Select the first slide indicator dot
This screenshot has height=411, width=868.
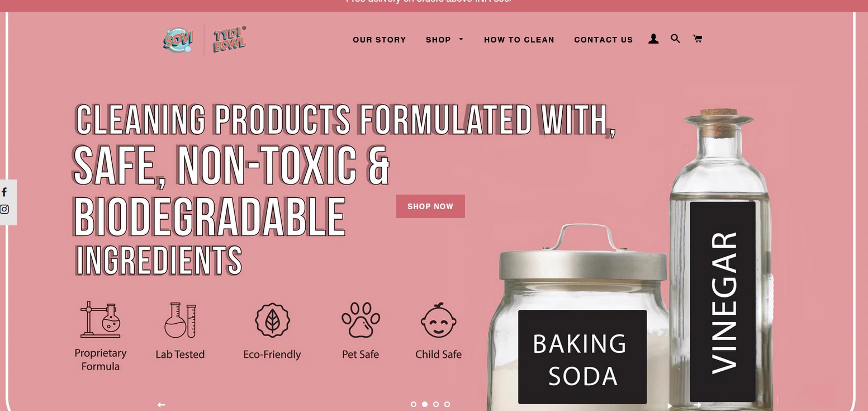click(414, 404)
